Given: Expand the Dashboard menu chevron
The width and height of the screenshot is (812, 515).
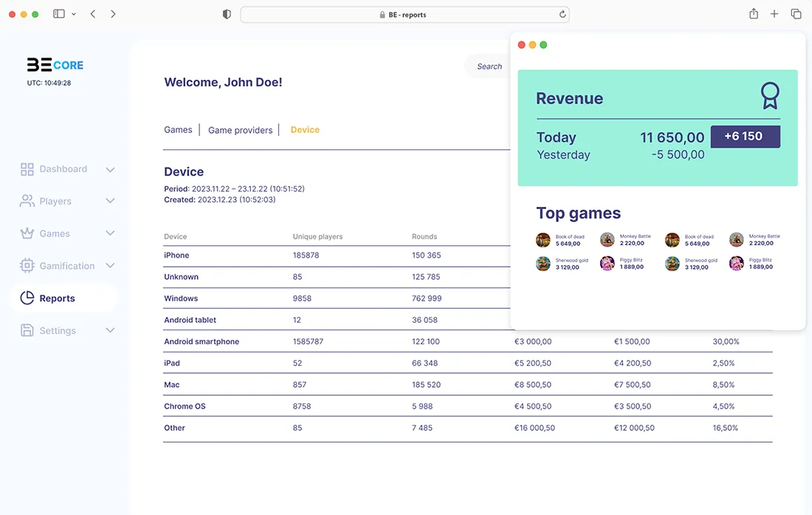Looking at the screenshot, I should pyautogui.click(x=110, y=169).
